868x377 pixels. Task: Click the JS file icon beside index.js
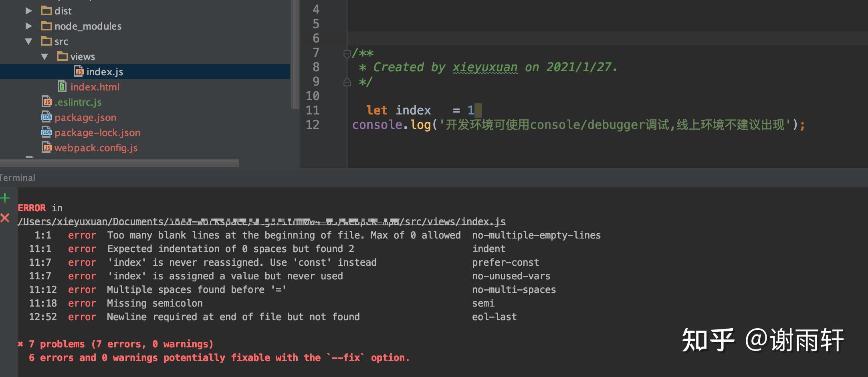point(80,71)
